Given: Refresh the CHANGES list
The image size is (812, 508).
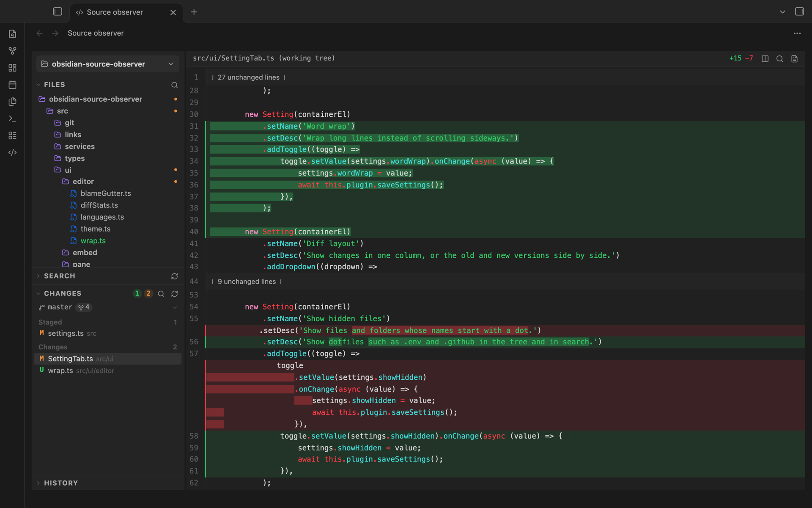Looking at the screenshot, I should click(x=174, y=293).
